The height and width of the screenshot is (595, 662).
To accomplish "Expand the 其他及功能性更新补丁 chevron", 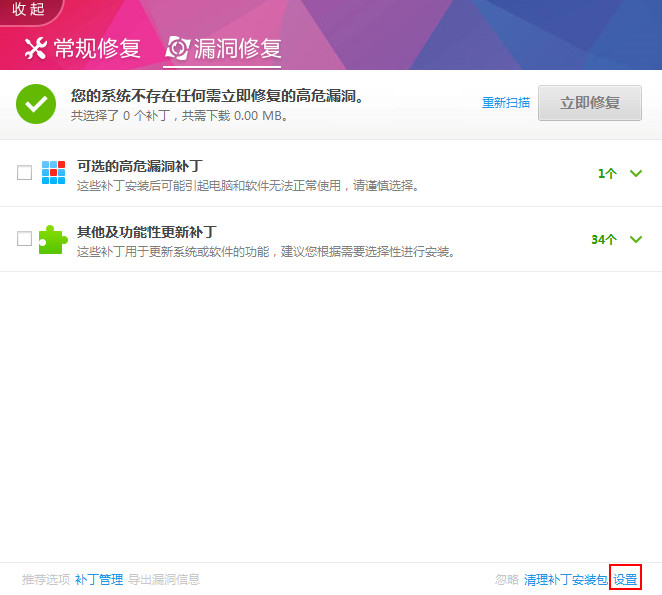I will pos(636,239).
